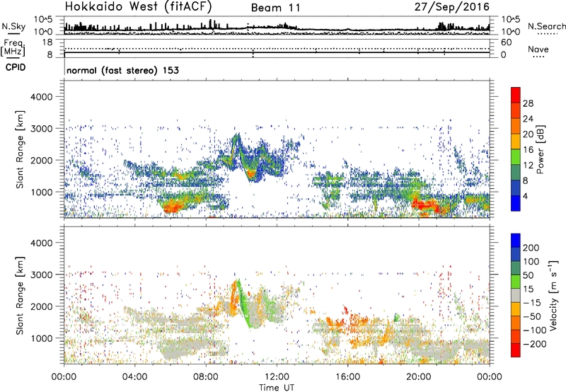This screenshot has width=566, height=392.
Task: Click the '60' Nave axis tick
Action: [506, 42]
